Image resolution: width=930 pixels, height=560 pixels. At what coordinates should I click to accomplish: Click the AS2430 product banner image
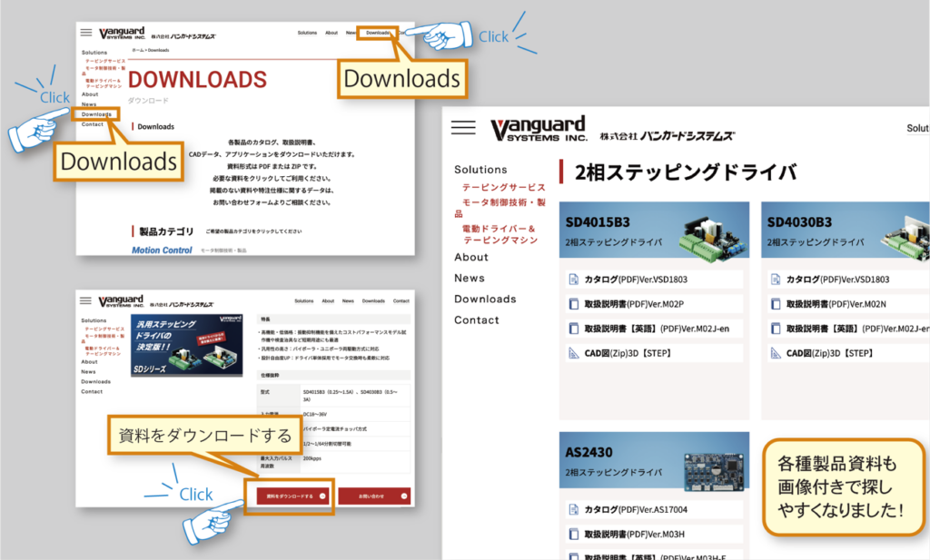point(654,460)
